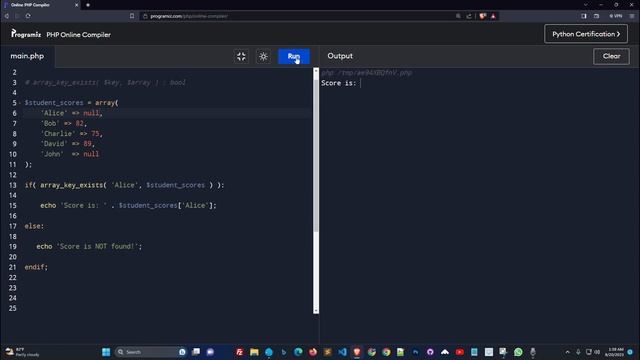Show hidden system tray icons
Screen dimensions: 640x360
click(567, 352)
